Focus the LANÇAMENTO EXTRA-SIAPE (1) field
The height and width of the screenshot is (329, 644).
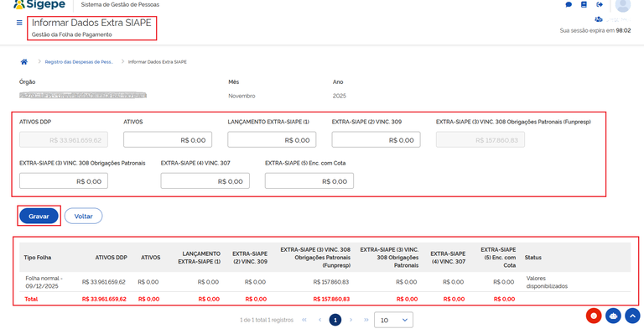[272, 140]
